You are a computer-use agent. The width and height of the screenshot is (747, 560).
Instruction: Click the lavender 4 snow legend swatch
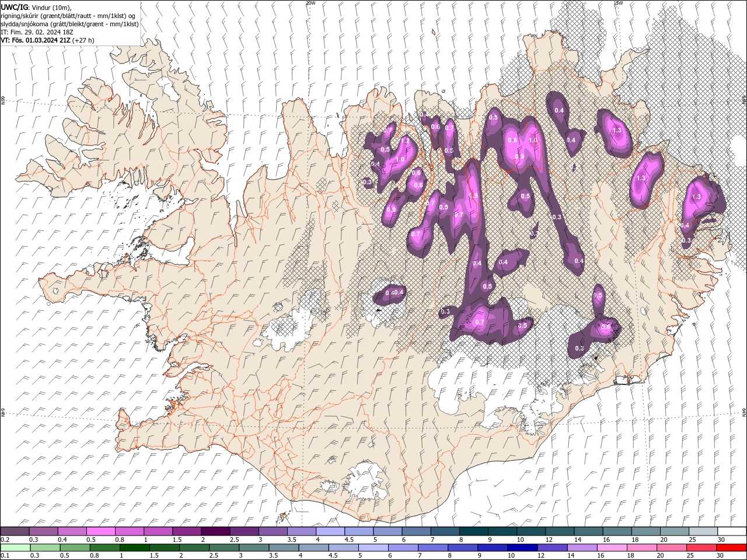point(330,531)
